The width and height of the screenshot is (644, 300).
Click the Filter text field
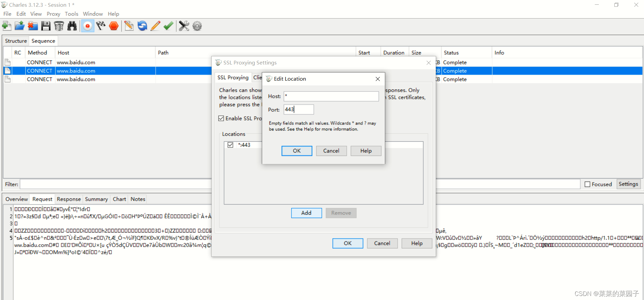(x=300, y=184)
